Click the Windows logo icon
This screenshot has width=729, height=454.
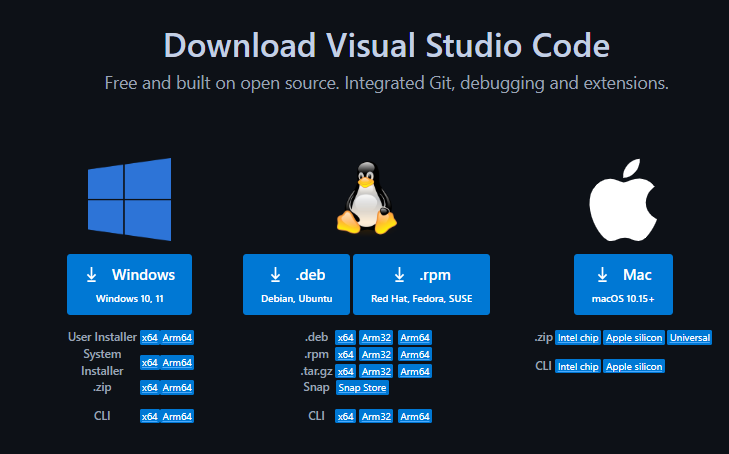coord(129,199)
